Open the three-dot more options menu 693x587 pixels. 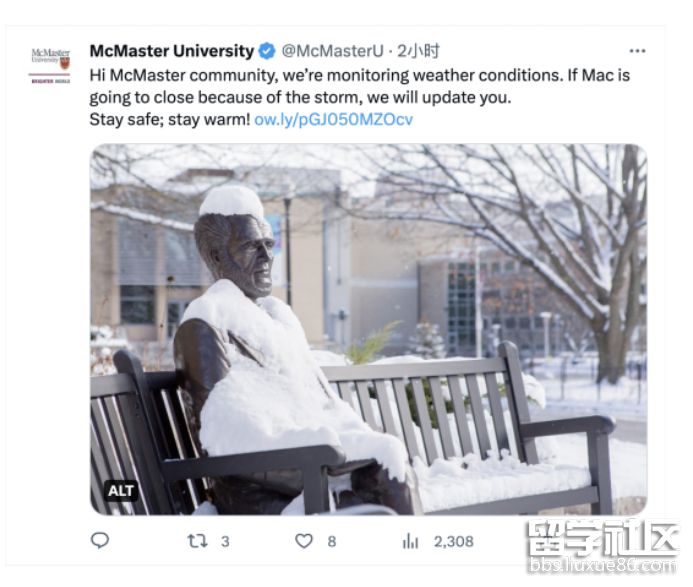point(637,51)
